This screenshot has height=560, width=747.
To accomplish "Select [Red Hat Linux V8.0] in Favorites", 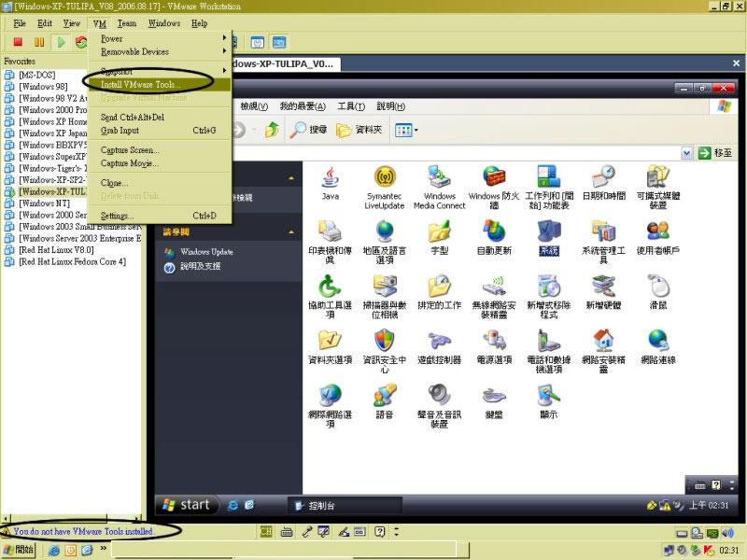I will 56,250.
